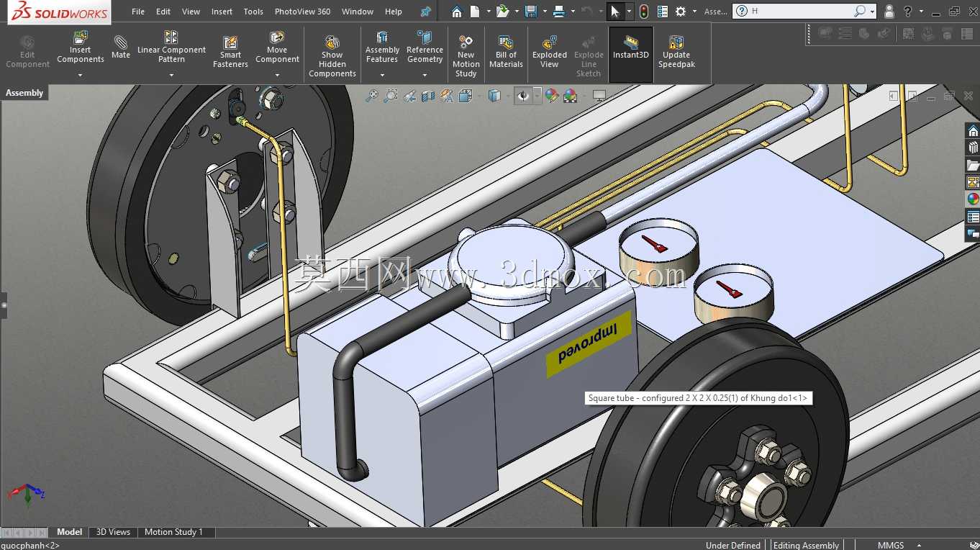The image size is (980, 550).
Task: Open Appearances color ball in task pane
Action: (x=973, y=199)
